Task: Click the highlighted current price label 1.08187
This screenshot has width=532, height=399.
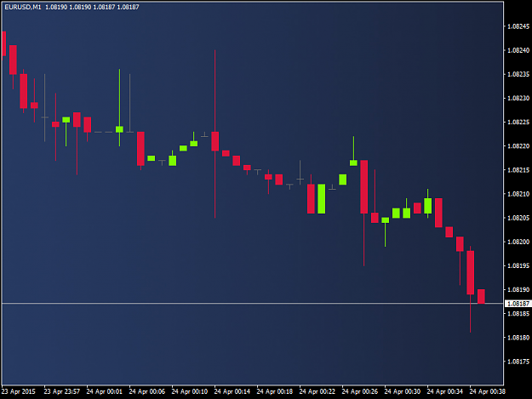Action: [518, 304]
